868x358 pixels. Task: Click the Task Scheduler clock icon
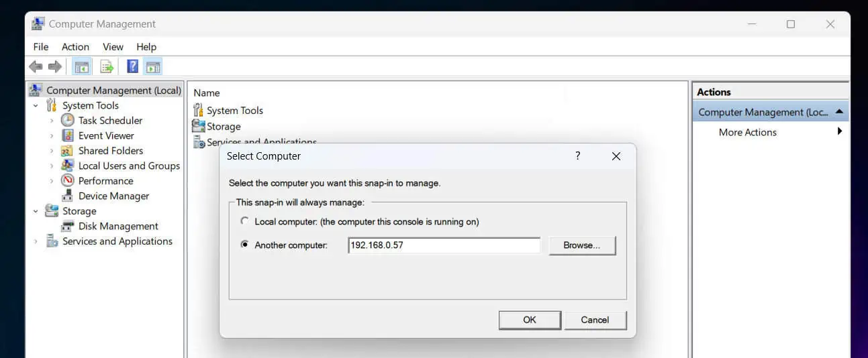pyautogui.click(x=68, y=120)
